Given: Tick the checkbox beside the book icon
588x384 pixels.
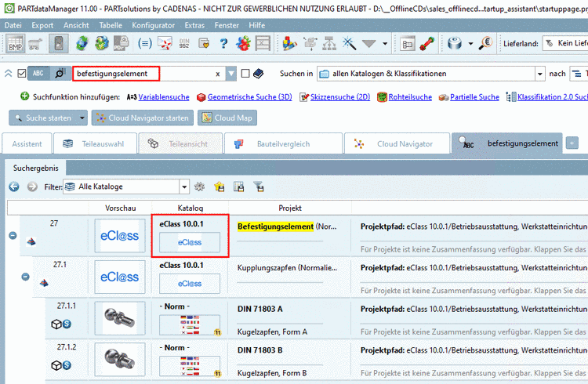Looking at the screenshot, I should tap(245, 74).
